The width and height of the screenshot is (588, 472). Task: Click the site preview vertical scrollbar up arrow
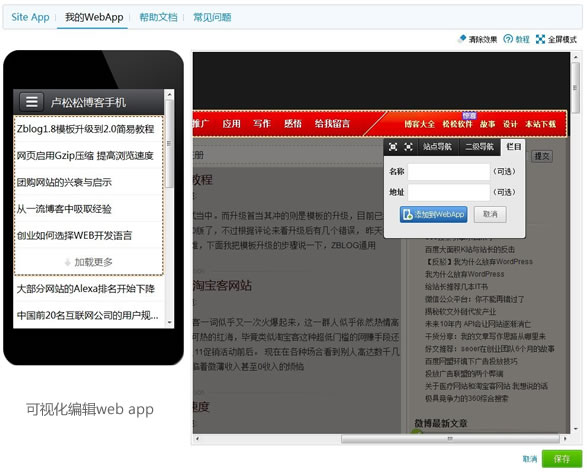coord(576,57)
